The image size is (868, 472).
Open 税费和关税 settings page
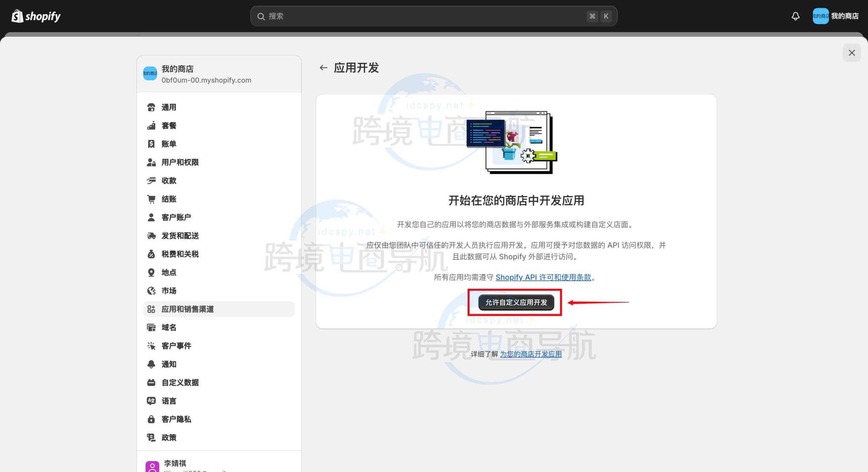pyautogui.click(x=180, y=254)
